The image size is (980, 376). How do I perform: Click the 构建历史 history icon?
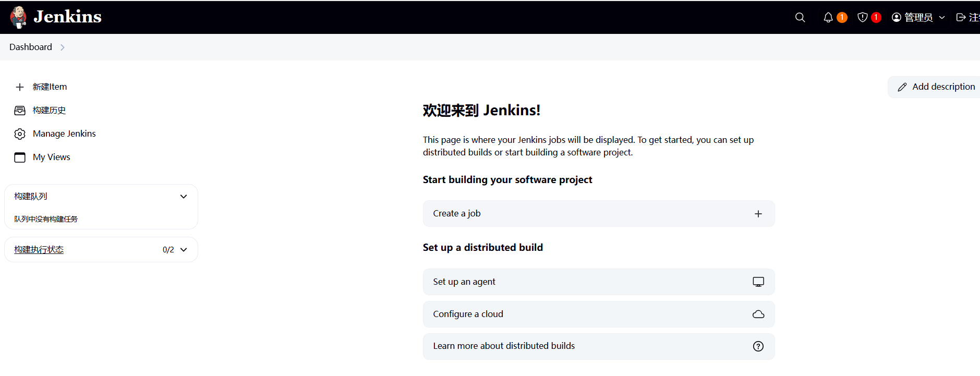(20, 111)
